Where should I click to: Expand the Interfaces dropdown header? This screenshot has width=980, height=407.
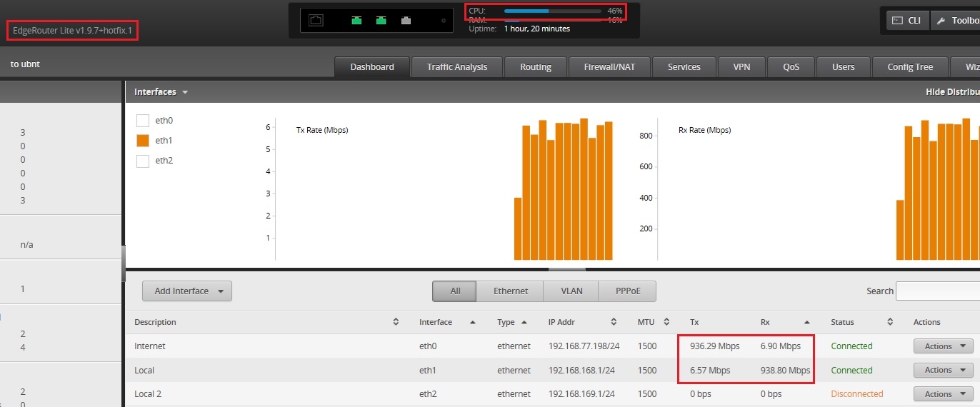[161, 92]
